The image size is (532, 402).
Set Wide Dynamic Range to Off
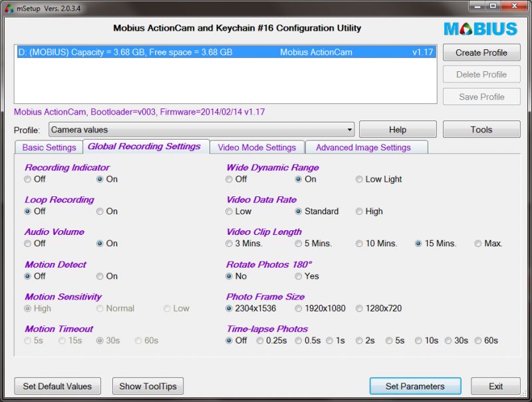click(237, 179)
